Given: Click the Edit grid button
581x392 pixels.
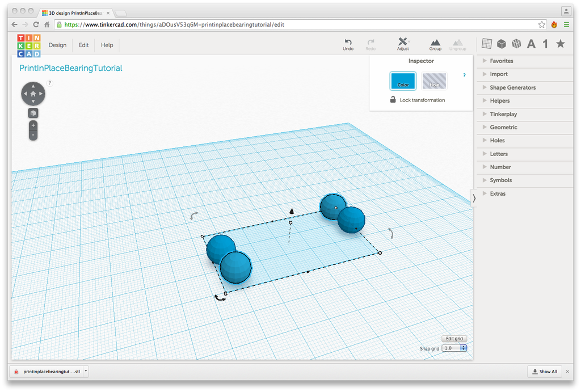Looking at the screenshot, I should (x=454, y=339).
